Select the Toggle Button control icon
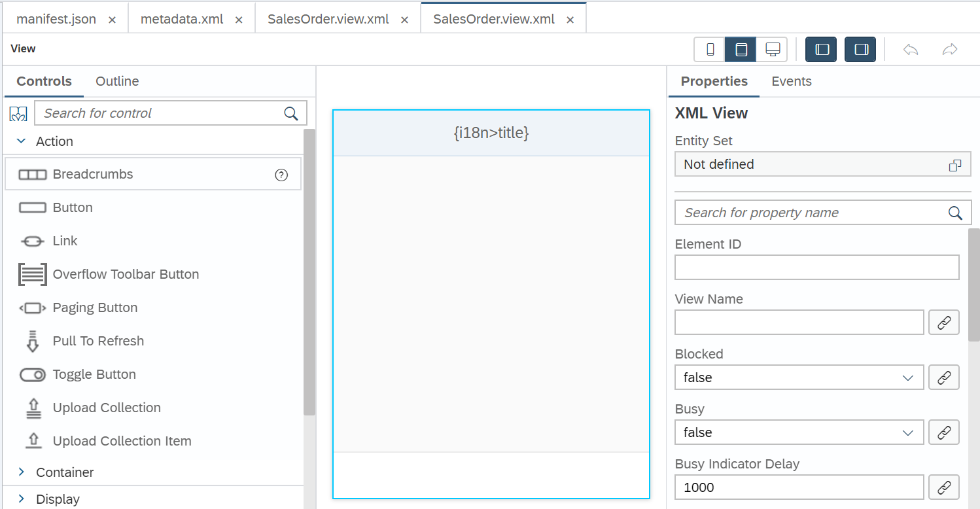 [x=33, y=374]
